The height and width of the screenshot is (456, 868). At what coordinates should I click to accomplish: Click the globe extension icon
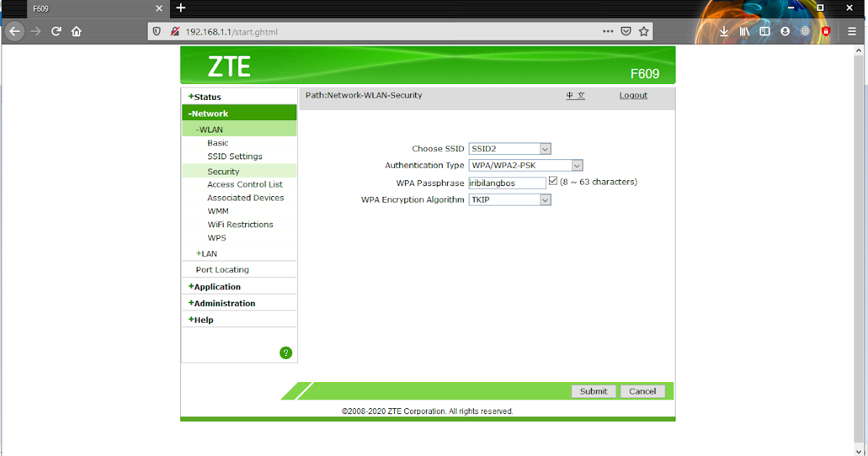click(805, 31)
